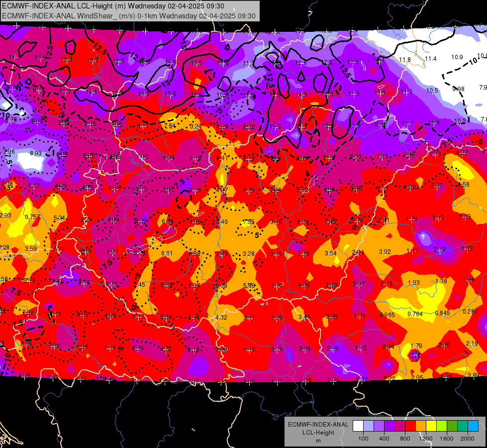Click the grid value 2.19 on the purple spot
This screenshot has width=487, height=448.
click(x=439, y=249)
